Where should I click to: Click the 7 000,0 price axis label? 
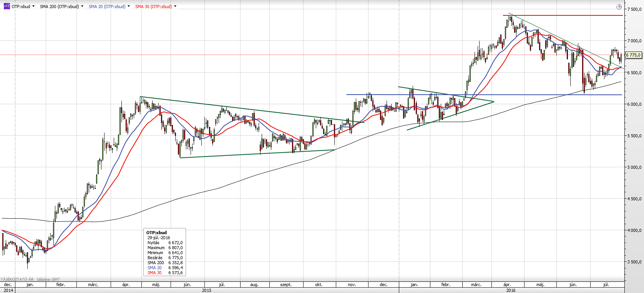(634, 41)
